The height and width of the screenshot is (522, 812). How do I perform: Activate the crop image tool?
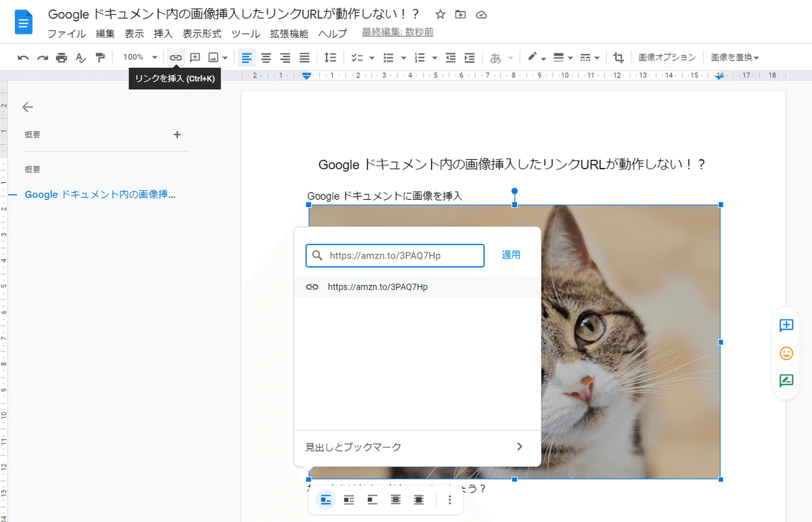tap(618, 57)
